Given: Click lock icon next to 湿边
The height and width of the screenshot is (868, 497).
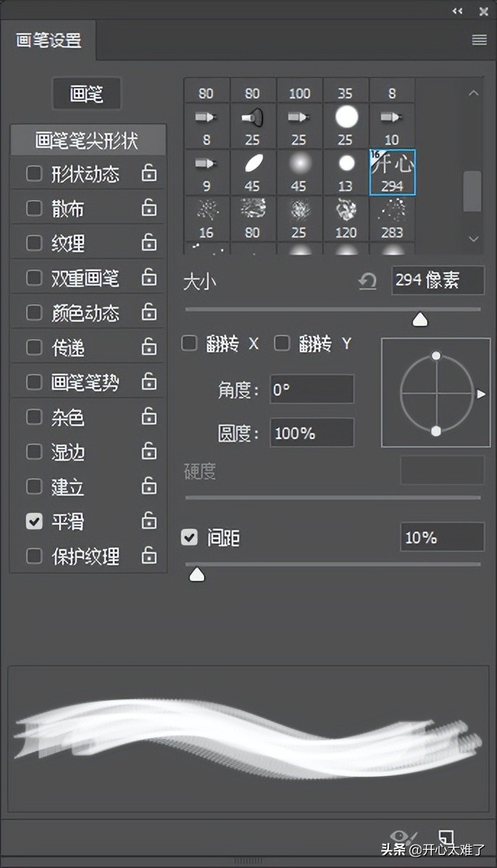Looking at the screenshot, I should pyautogui.click(x=149, y=451).
